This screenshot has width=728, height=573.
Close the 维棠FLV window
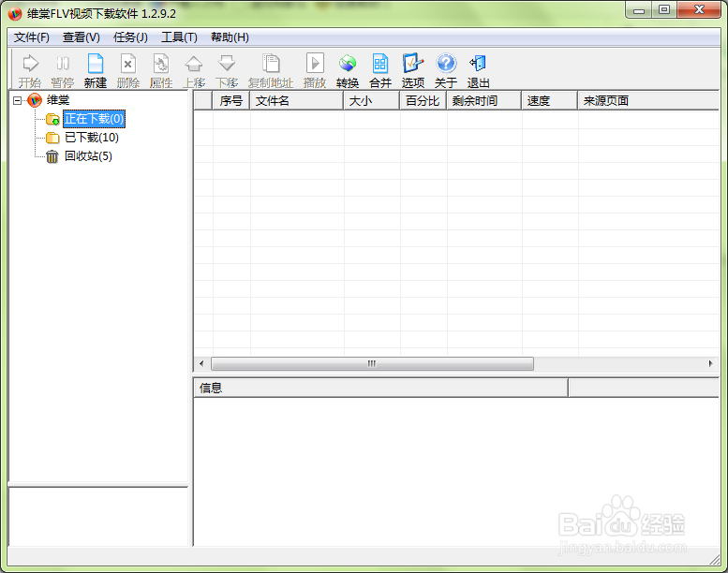[x=699, y=9]
